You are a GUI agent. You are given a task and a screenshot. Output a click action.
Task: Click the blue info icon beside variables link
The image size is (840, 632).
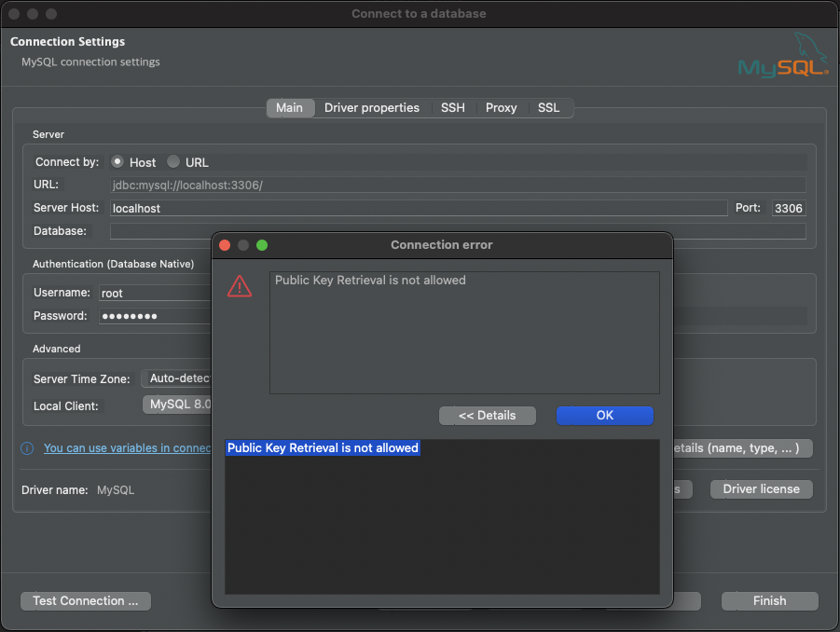click(x=27, y=448)
